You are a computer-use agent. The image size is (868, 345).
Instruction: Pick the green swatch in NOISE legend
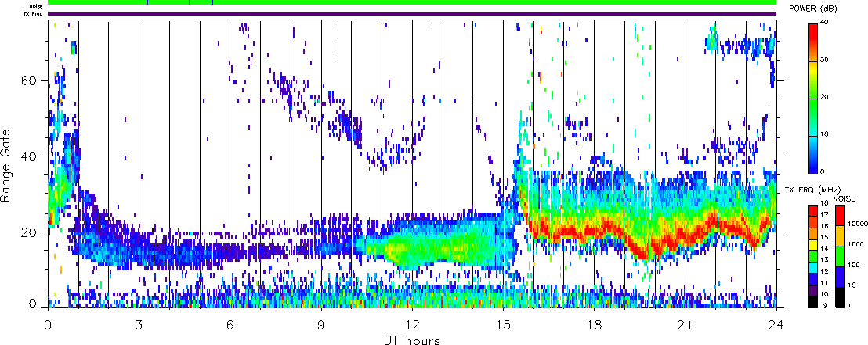tap(841, 256)
